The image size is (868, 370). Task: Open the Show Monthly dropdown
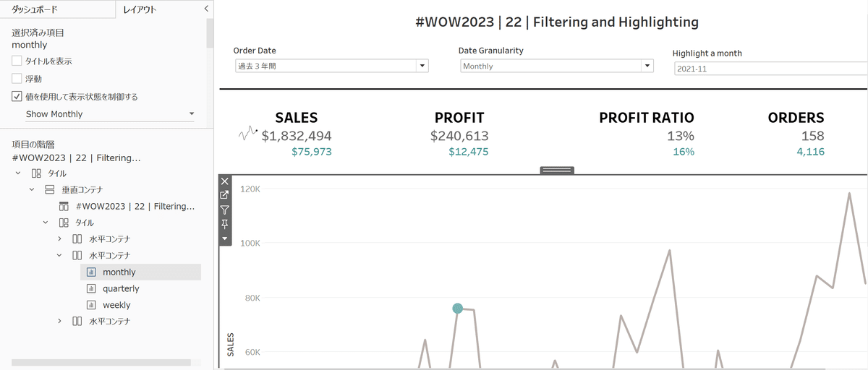click(110, 114)
